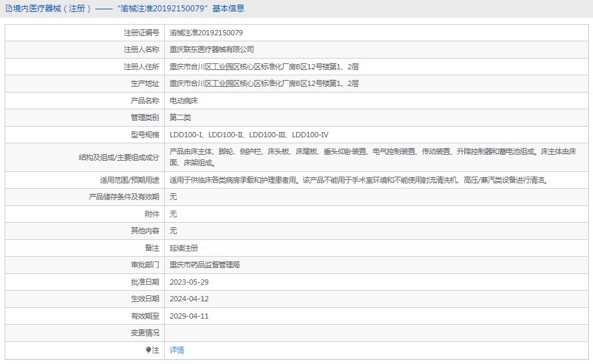593x364 pixels.
Task: Select 延续注册 in the 备注 row
Action: [x=183, y=249]
